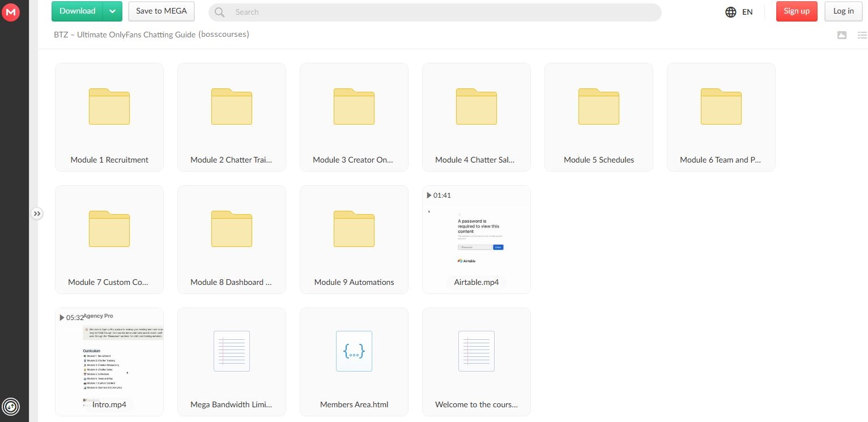868x422 pixels.
Task: Open the Module 1 Recruitment folder
Action: tap(109, 117)
